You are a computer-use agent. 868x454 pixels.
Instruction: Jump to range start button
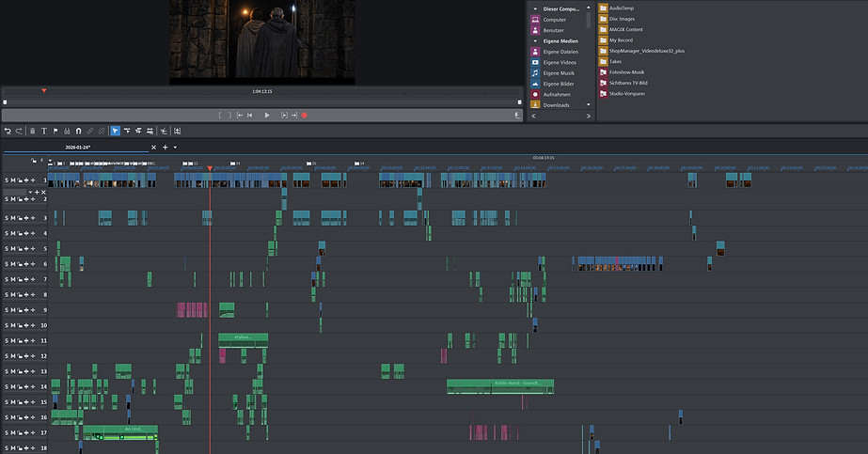click(x=240, y=116)
